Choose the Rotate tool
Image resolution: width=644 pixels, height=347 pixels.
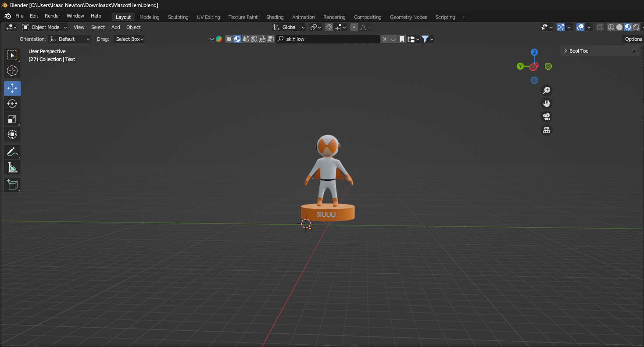(12, 104)
